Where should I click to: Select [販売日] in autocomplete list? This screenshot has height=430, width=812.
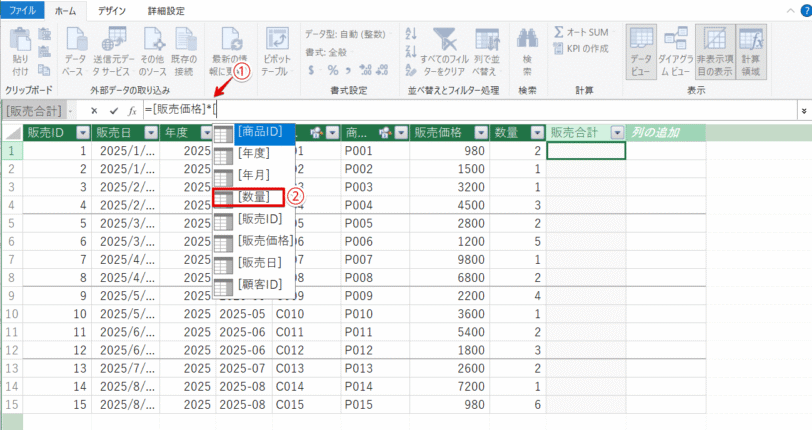pyautogui.click(x=254, y=263)
